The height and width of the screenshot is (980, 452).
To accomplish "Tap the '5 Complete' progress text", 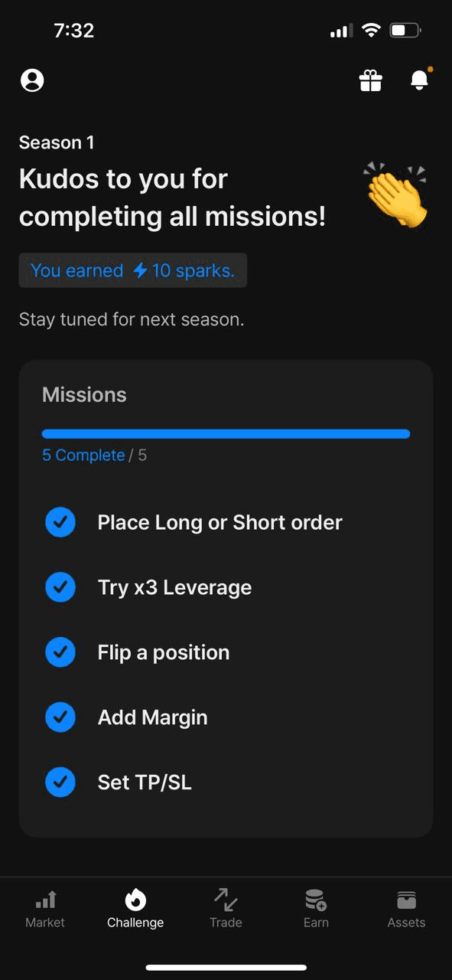I will coord(83,456).
